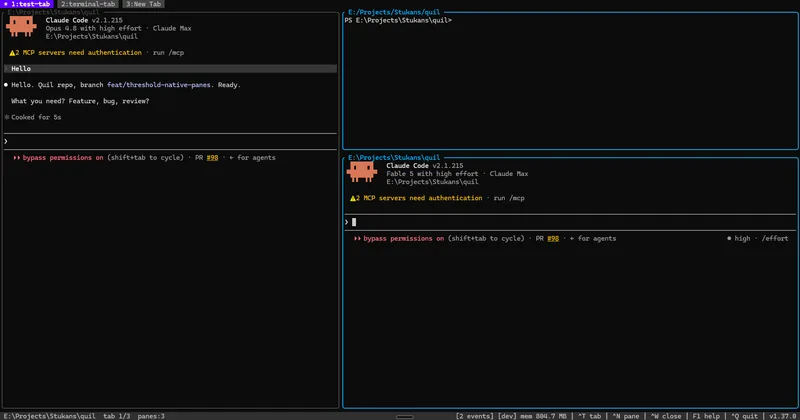Open PR #98 link in Opus 4.8 pane

pyautogui.click(x=212, y=158)
